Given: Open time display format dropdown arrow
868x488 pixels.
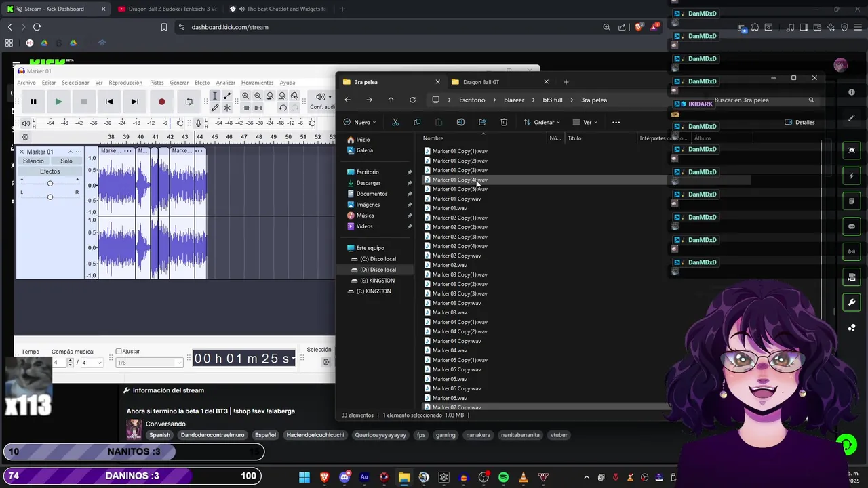Looking at the screenshot, I should (293, 359).
